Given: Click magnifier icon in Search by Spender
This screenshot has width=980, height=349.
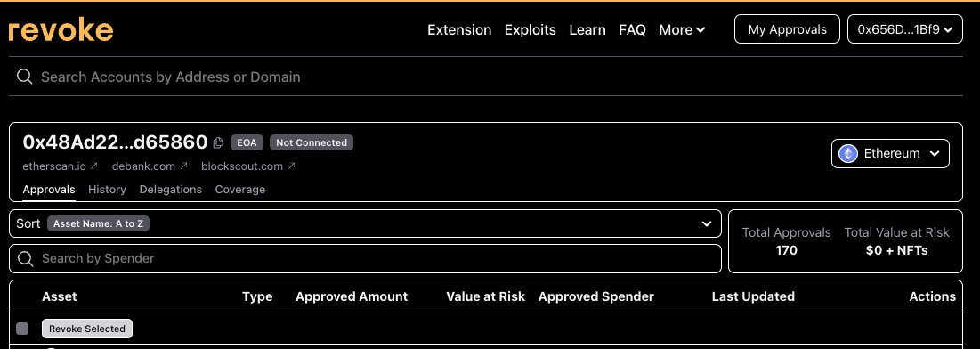Looking at the screenshot, I should pos(26,258).
